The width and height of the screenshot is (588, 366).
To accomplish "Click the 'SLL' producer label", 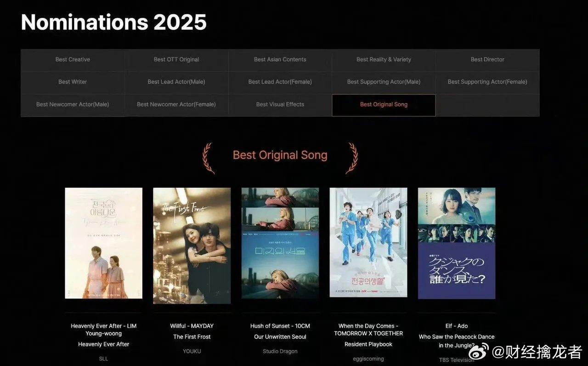I will tap(104, 359).
